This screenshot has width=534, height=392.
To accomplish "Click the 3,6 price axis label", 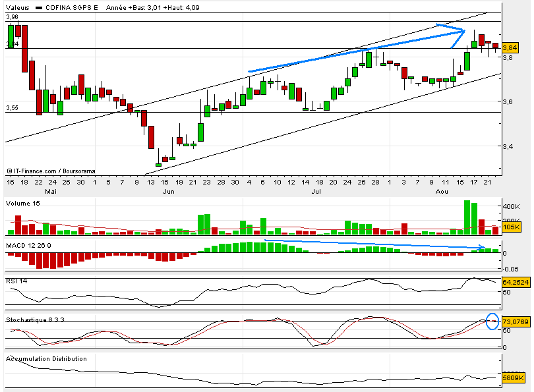I will [508, 101].
